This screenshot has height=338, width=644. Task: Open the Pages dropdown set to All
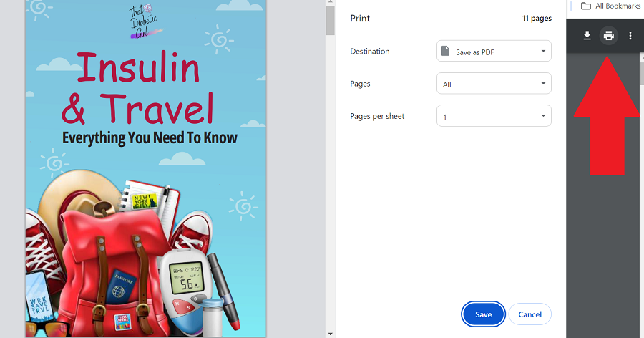click(494, 84)
